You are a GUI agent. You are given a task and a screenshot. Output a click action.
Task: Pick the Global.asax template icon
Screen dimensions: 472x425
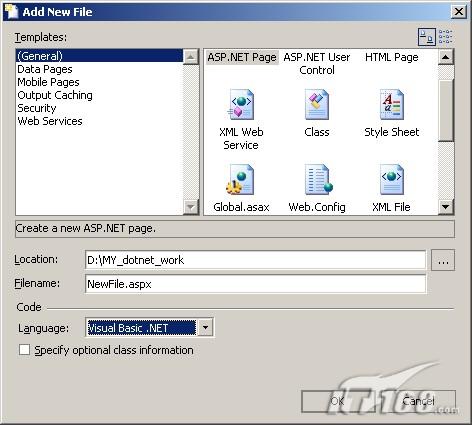click(240, 180)
